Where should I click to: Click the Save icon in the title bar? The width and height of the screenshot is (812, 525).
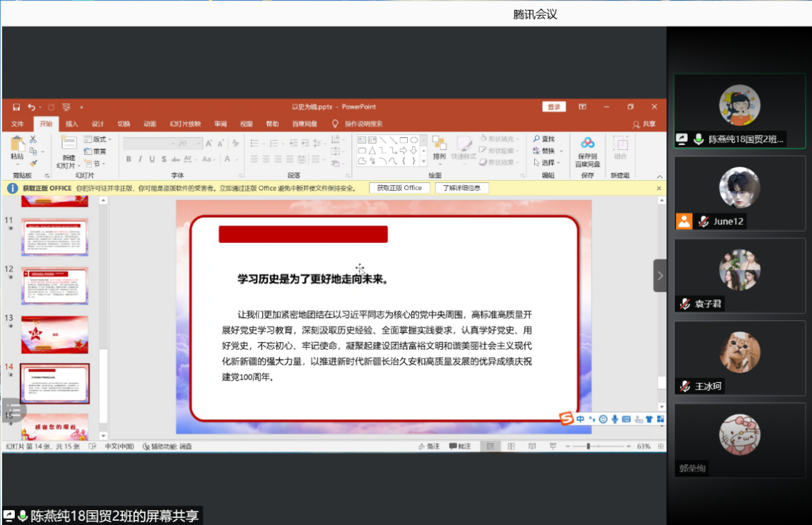click(16, 107)
